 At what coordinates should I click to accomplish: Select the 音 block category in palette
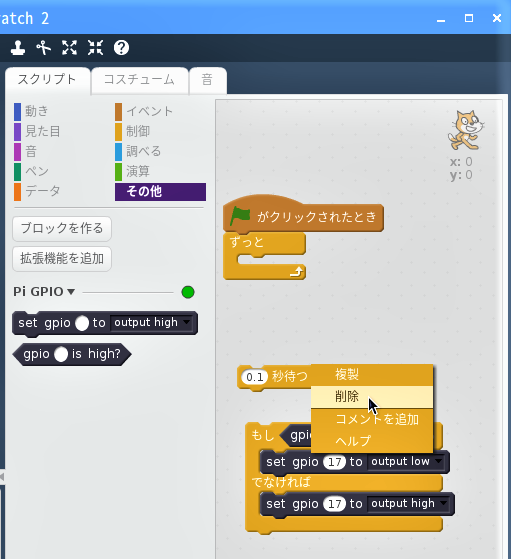pos(26,151)
